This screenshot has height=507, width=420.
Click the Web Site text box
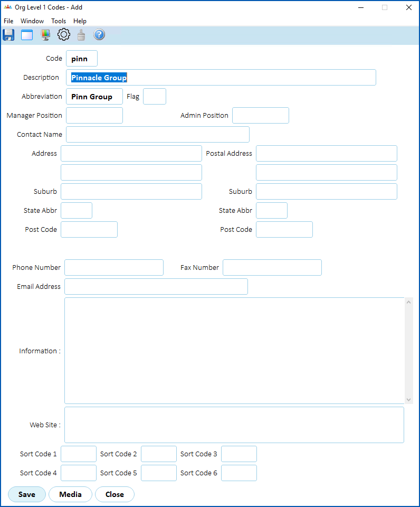coord(234,425)
